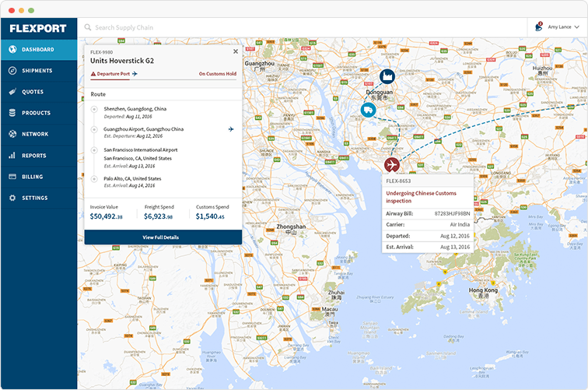This screenshot has width=588, height=390.
Task: Open the Dashboard menu item
Action: coord(39,50)
